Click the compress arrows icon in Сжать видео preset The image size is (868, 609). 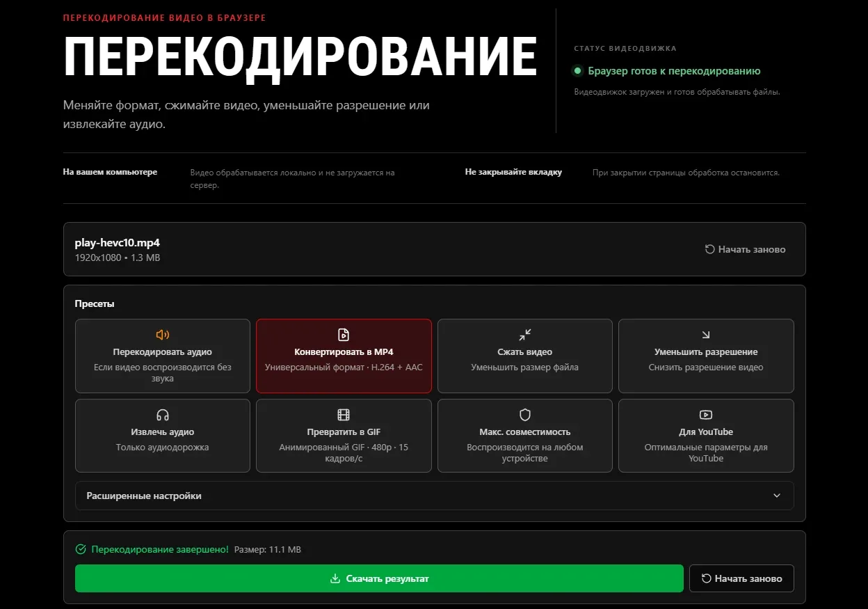tap(525, 335)
